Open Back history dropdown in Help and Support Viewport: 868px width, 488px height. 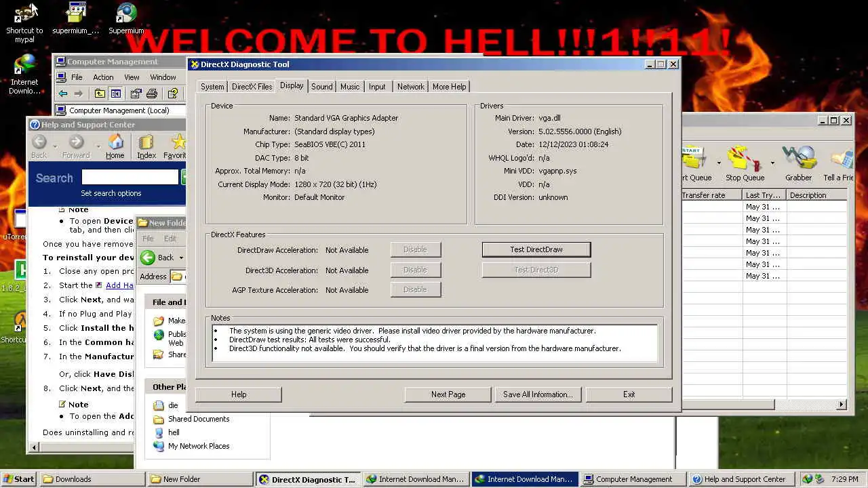(54, 146)
